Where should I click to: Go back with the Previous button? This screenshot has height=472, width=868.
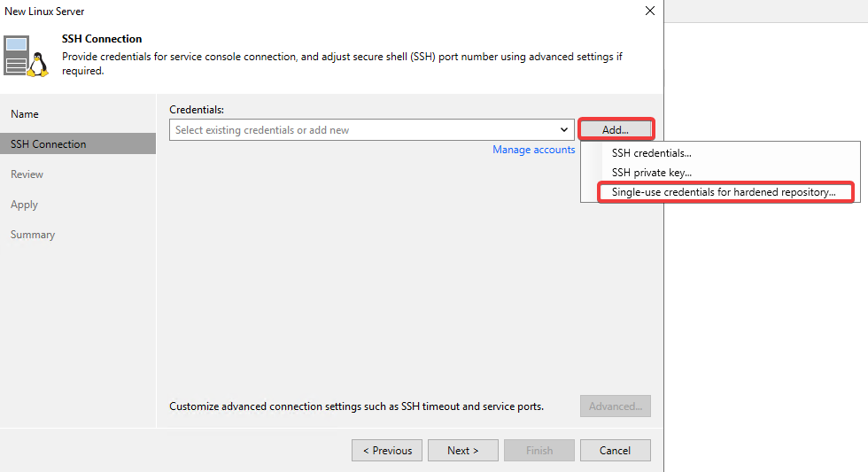click(387, 451)
